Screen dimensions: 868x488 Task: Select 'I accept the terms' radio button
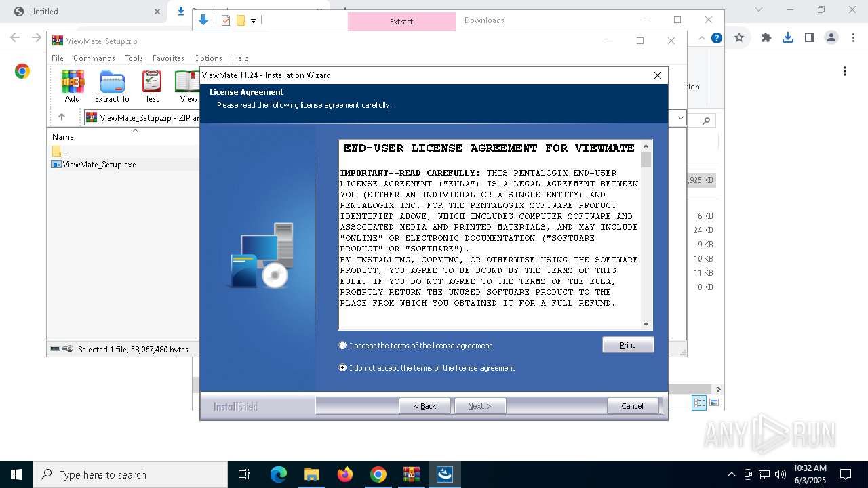[342, 346]
